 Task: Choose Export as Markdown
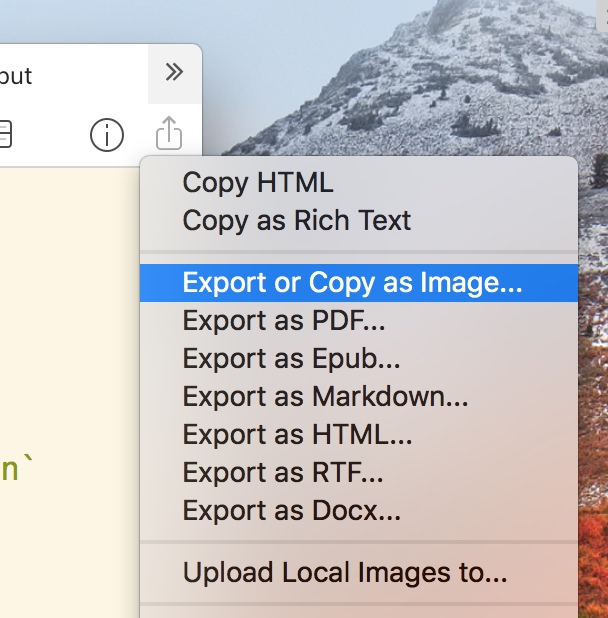click(325, 397)
